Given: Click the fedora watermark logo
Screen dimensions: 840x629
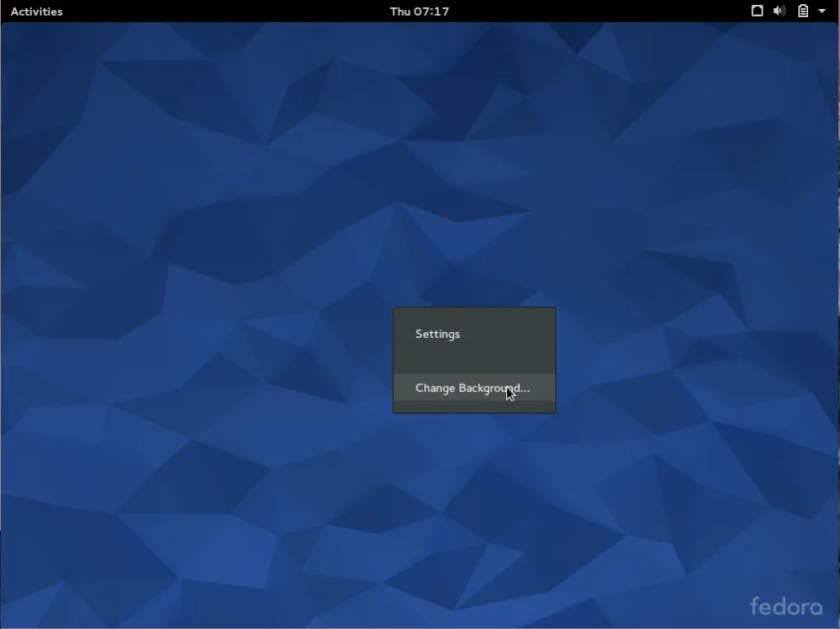Looking at the screenshot, I should (x=786, y=607).
